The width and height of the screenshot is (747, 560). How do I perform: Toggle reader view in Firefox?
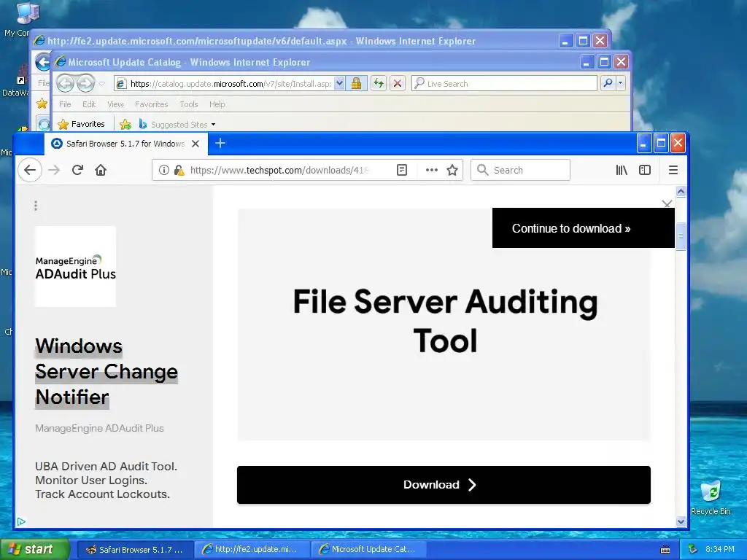402,170
